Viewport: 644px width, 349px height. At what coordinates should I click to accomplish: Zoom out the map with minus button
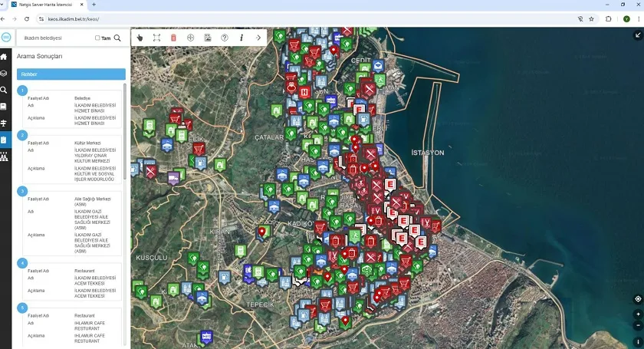coord(638,325)
